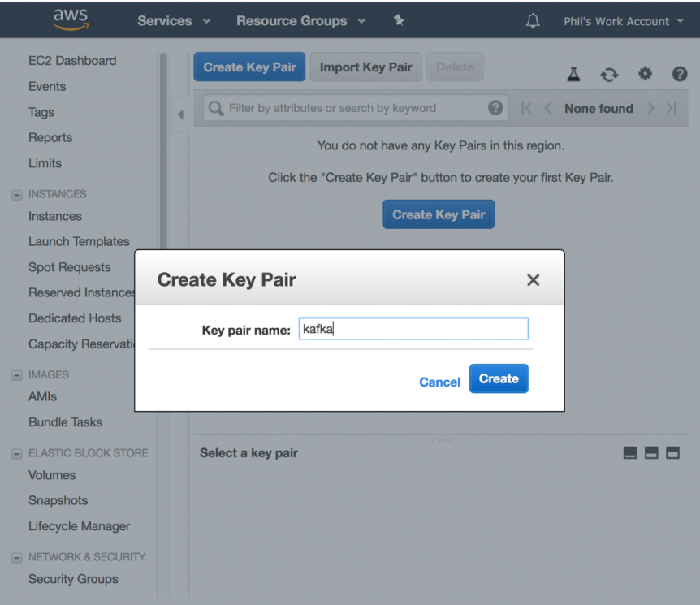
Task: Click inside the key pair name field
Action: point(413,328)
